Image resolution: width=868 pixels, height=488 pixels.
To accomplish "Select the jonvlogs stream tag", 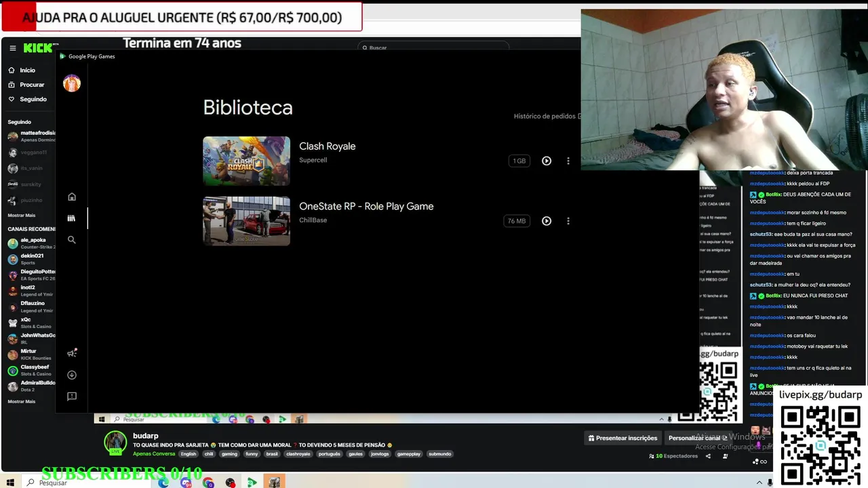I will pos(380,454).
